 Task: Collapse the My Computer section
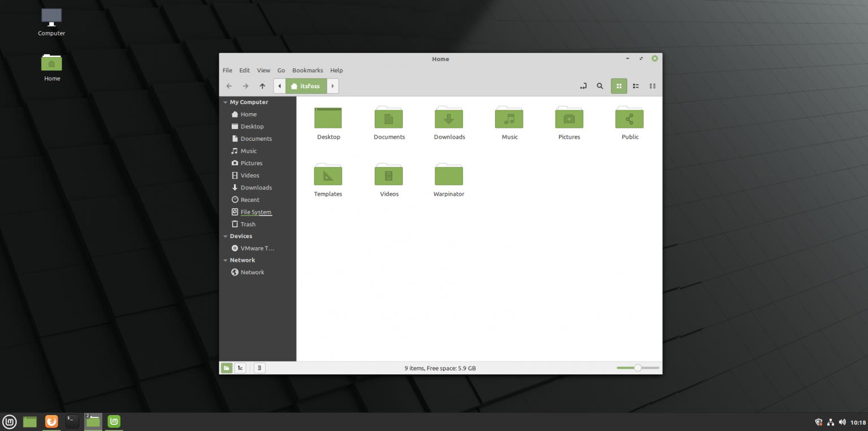click(225, 102)
